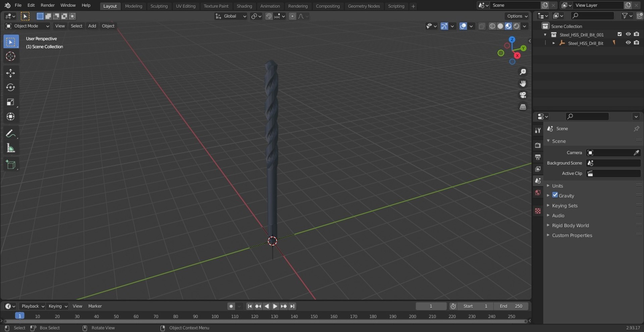Screen dimensions: 644x332
Task: Click the outliner search field
Action: (x=592, y=16)
